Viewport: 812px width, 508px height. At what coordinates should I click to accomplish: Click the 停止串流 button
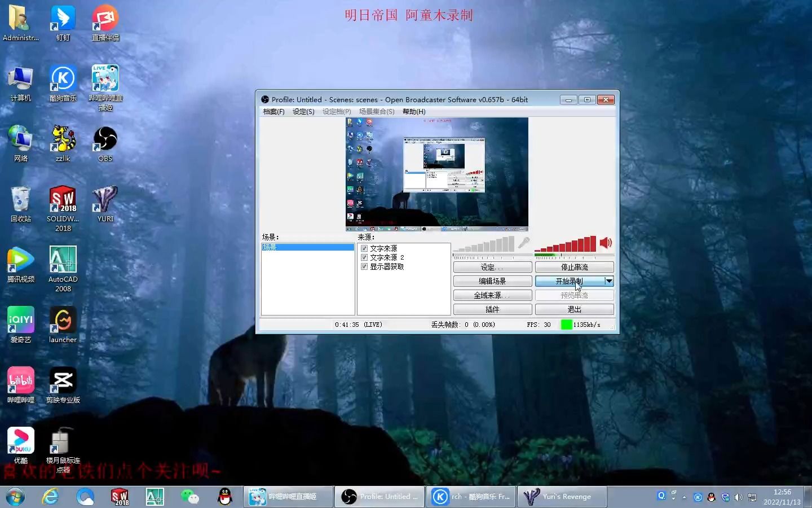(574, 267)
